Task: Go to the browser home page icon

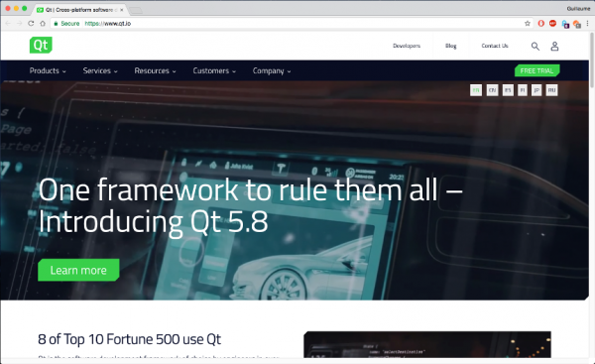Action: [x=43, y=24]
